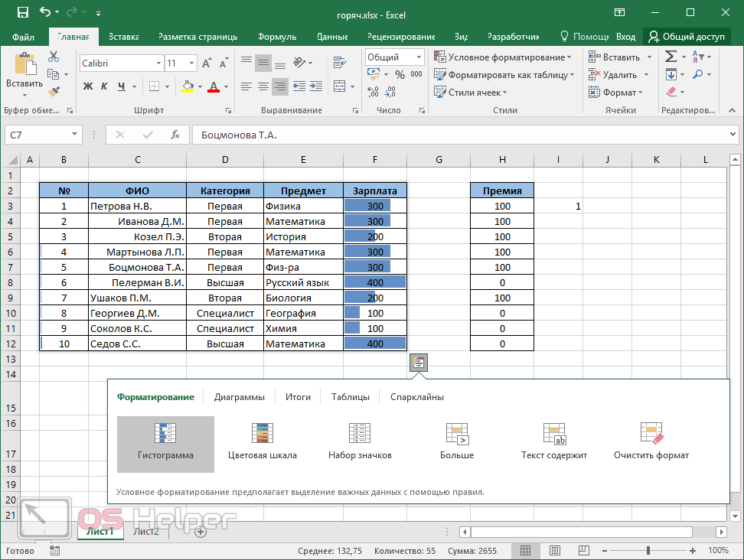Switch to Page Layout view in status bar

[553, 550]
